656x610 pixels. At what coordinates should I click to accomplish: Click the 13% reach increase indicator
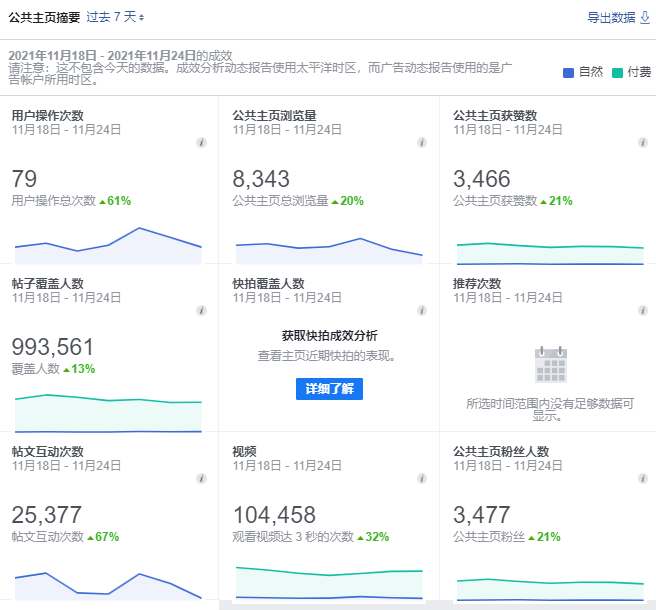[x=79, y=369]
